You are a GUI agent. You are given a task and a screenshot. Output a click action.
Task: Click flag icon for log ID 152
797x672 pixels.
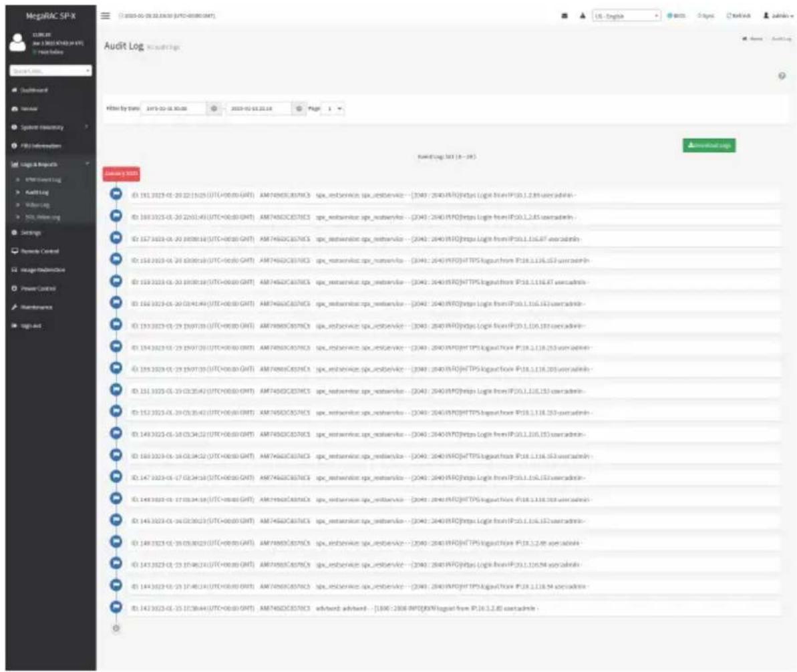116,411
